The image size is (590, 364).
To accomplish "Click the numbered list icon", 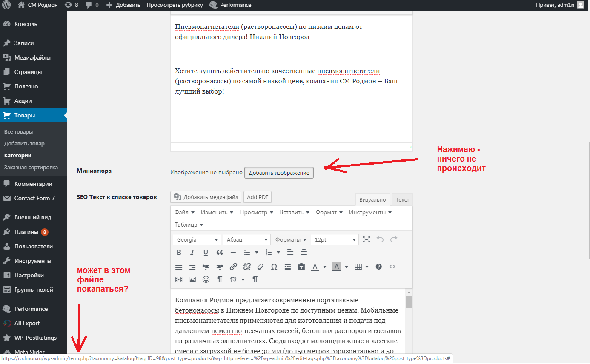I will click(x=269, y=252).
